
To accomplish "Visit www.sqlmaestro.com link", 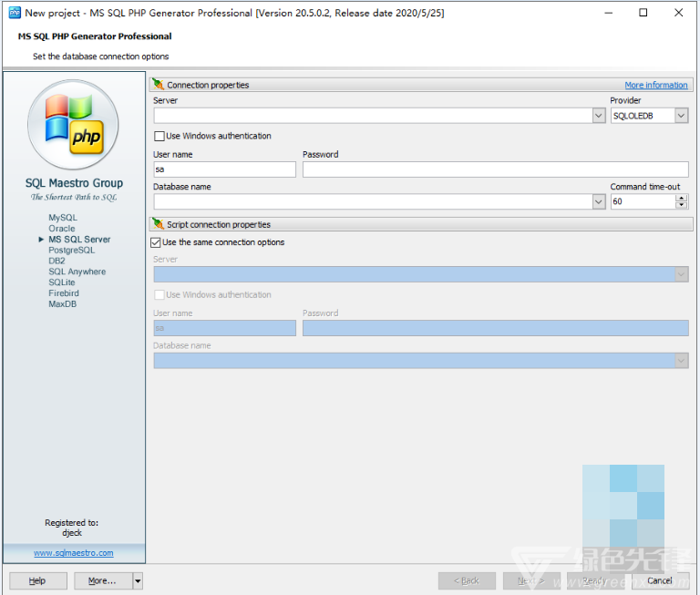I will pos(74,552).
